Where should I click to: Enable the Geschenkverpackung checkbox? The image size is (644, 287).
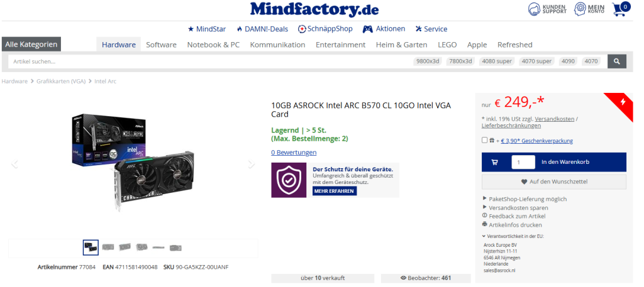click(x=485, y=140)
